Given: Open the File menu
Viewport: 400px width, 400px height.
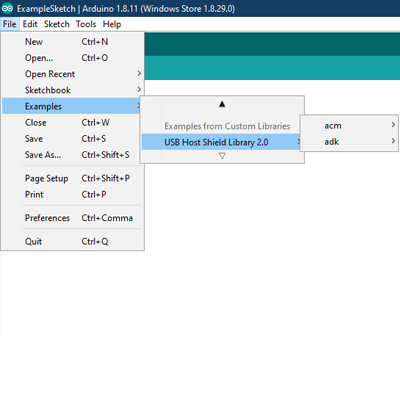Looking at the screenshot, I should [x=10, y=24].
